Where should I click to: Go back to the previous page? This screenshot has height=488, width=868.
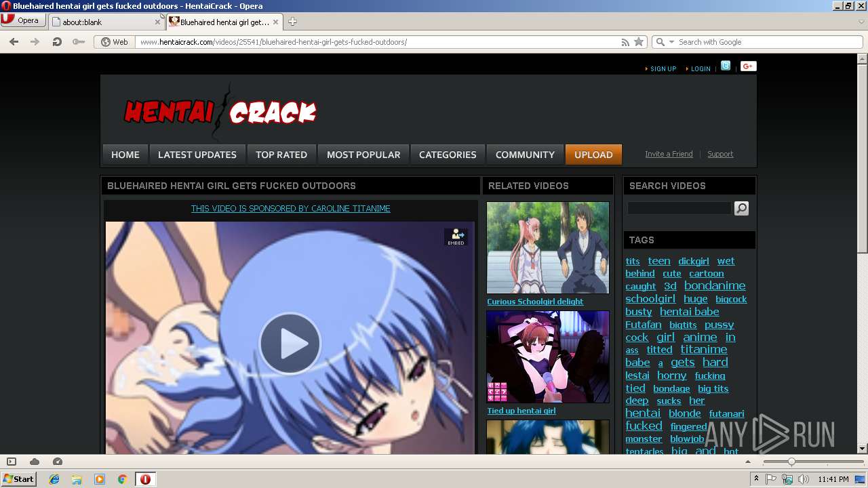click(x=14, y=42)
